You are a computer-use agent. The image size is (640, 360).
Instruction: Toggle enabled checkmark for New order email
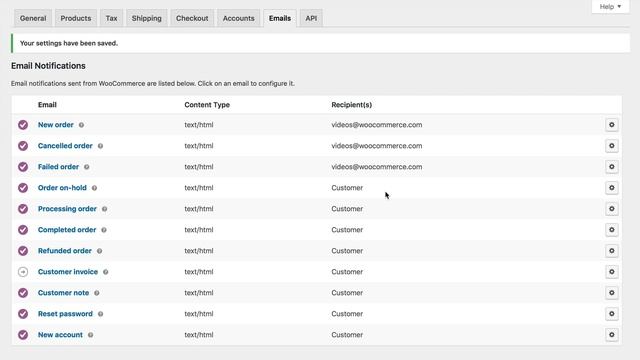[23, 125]
